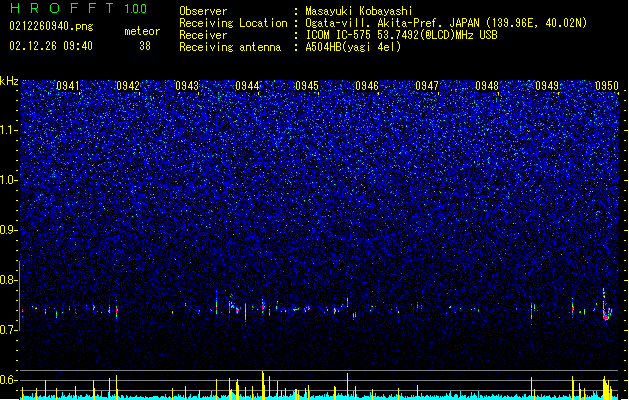Click the HROFFT 1.0.0 title text

78,8
